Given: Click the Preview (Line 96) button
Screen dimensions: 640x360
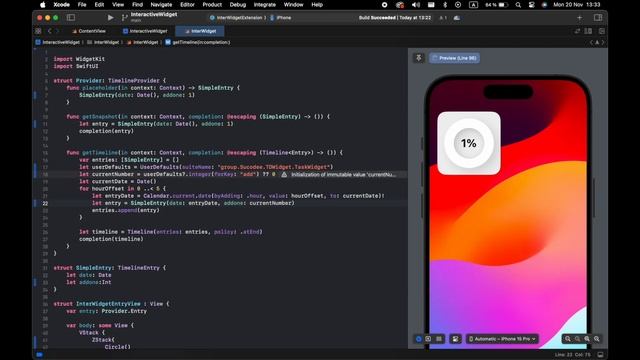Looking at the screenshot, I should point(454,58).
